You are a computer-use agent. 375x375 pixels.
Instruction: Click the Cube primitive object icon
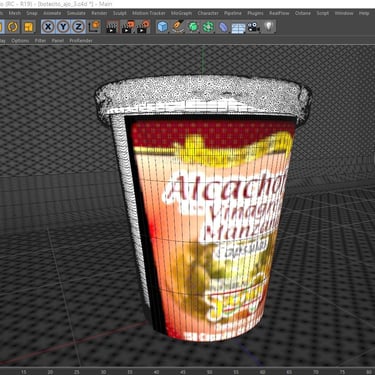[x=162, y=27]
